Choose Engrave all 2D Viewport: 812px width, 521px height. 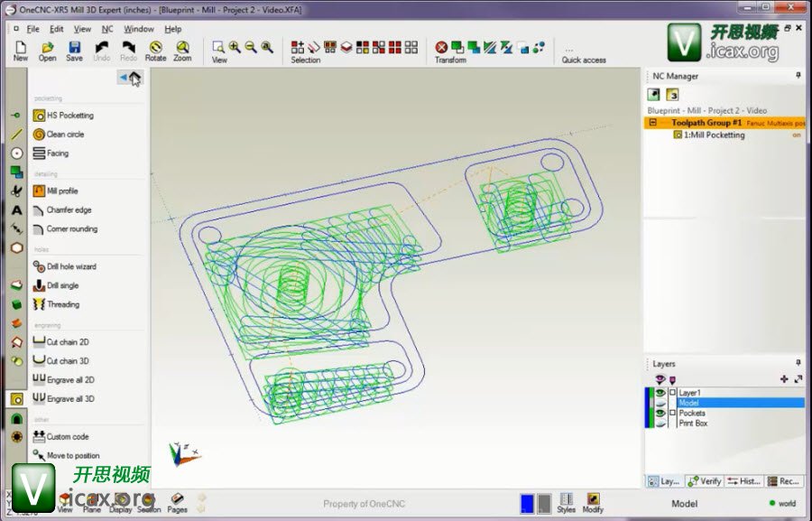(x=64, y=380)
